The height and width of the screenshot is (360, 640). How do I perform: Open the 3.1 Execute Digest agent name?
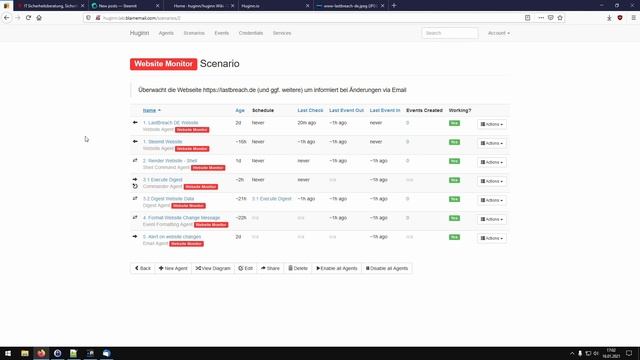click(x=162, y=180)
